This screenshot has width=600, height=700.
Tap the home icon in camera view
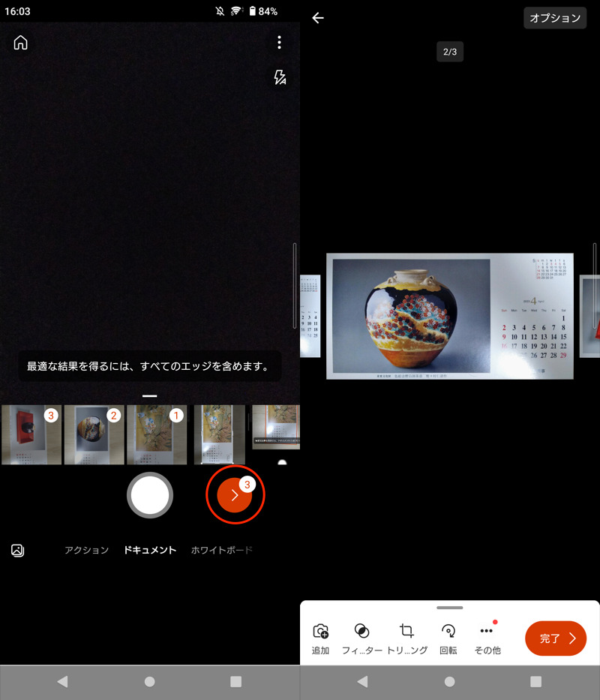tap(20, 43)
